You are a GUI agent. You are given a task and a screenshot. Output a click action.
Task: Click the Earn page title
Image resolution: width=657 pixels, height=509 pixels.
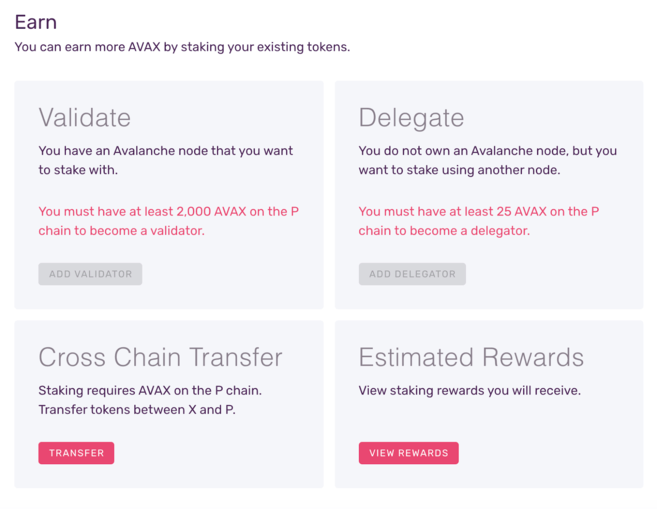35,22
